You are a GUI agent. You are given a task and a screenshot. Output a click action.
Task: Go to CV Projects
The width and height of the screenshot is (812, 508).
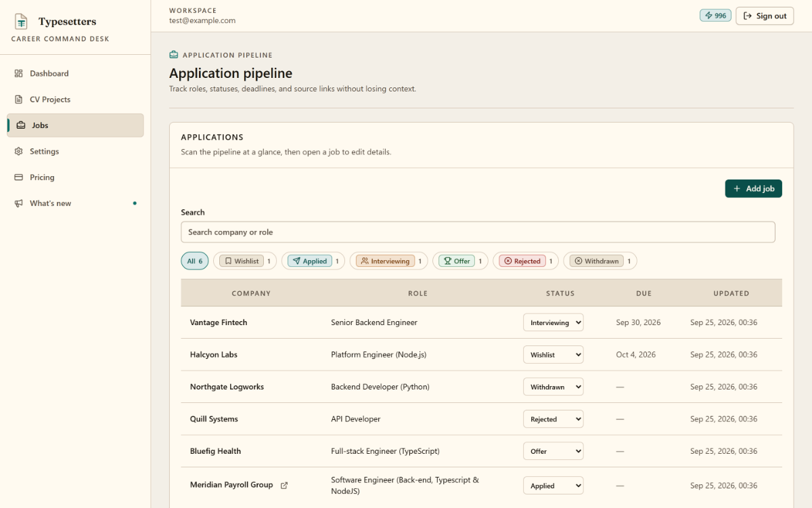75,100
